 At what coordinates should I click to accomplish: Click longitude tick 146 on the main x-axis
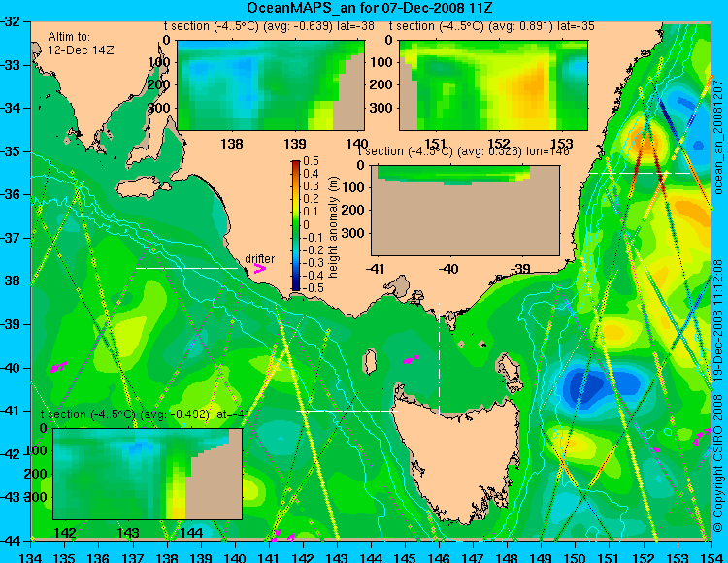tap(439, 557)
